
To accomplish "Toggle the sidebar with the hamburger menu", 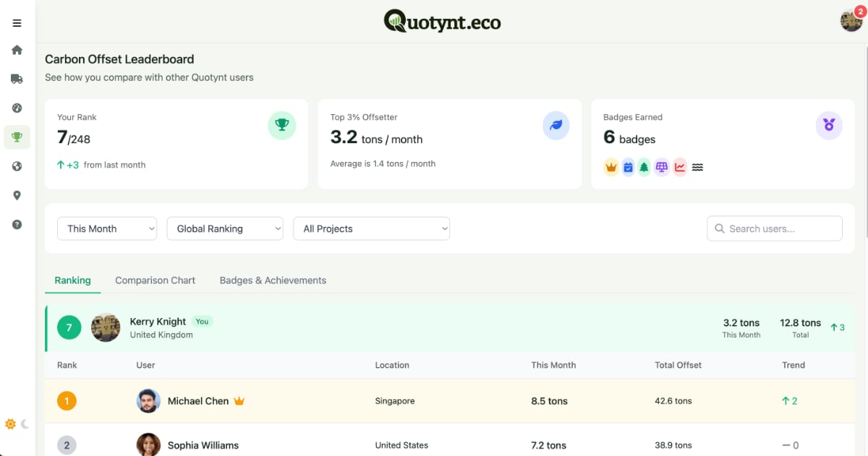I will tap(17, 22).
